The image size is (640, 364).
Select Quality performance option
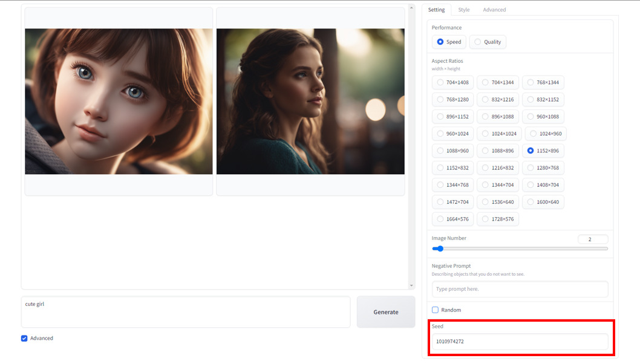click(488, 42)
